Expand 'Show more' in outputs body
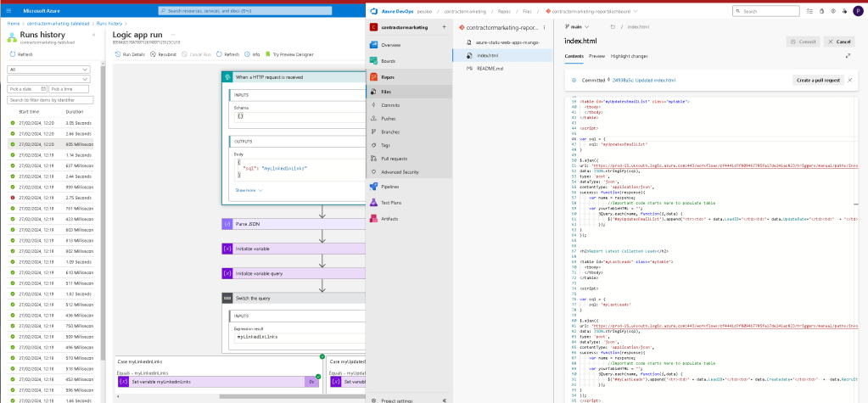This screenshot has height=403, width=868. [x=249, y=190]
